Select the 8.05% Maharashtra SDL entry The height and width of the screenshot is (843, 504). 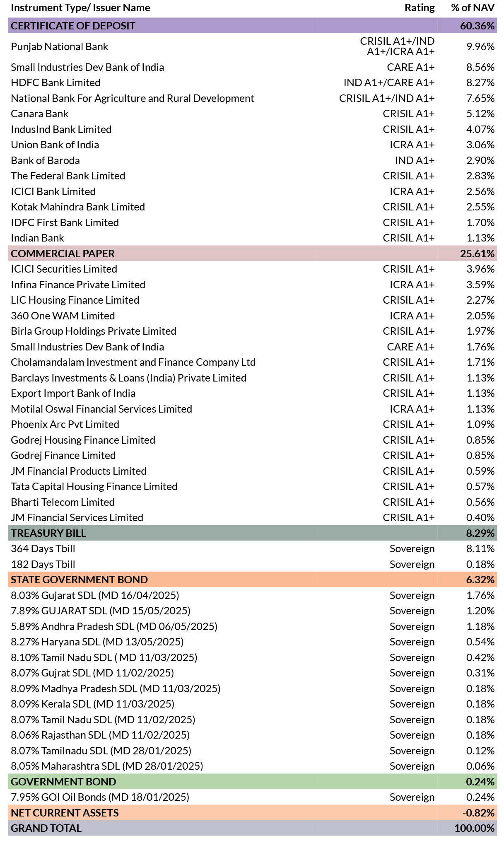107,766
